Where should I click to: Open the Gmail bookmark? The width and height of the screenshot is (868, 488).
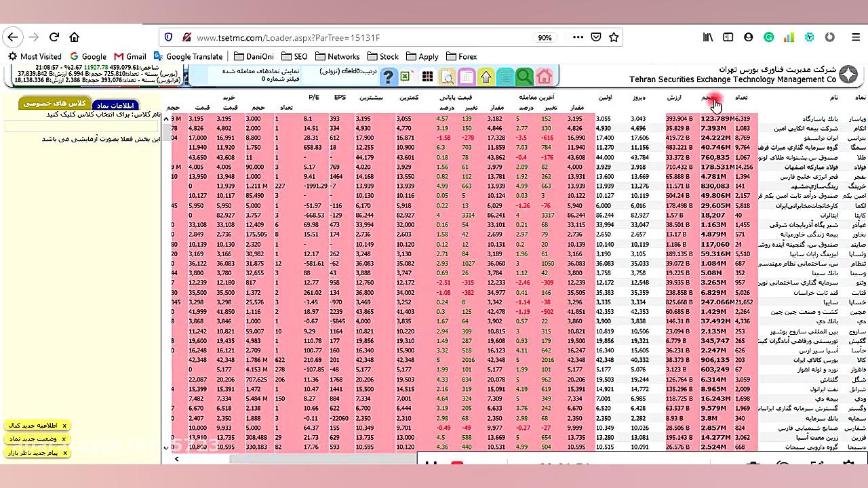pos(130,57)
